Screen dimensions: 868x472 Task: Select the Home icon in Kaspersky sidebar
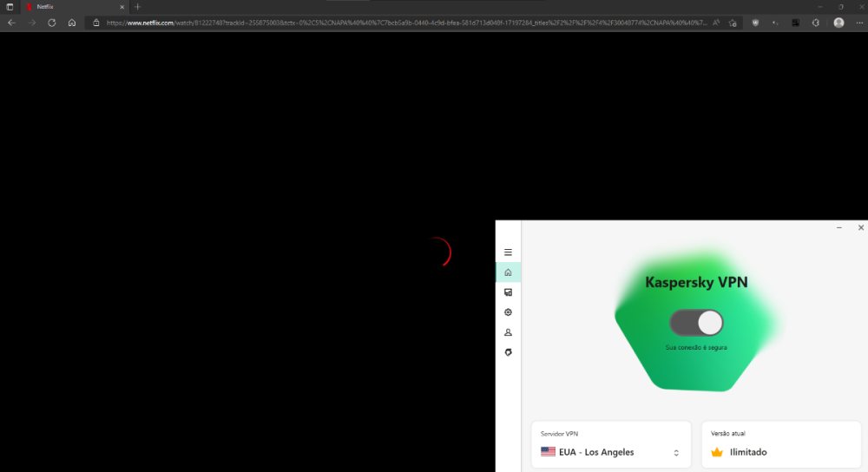(x=508, y=272)
